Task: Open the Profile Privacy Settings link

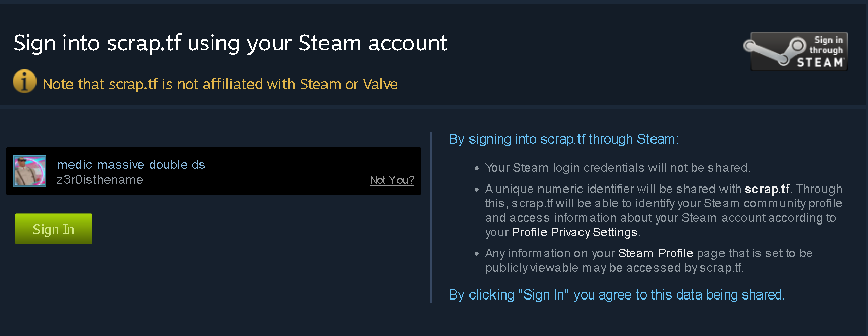Action: point(574,232)
